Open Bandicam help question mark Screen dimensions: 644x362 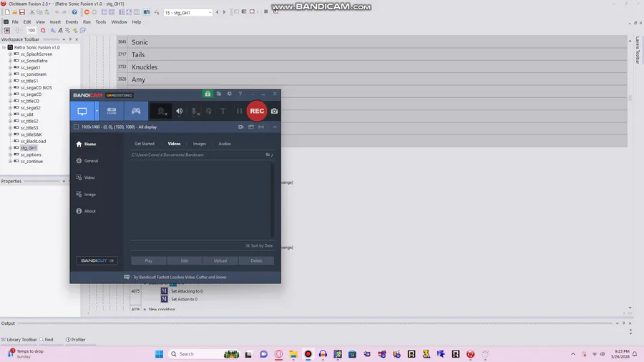tap(240, 94)
